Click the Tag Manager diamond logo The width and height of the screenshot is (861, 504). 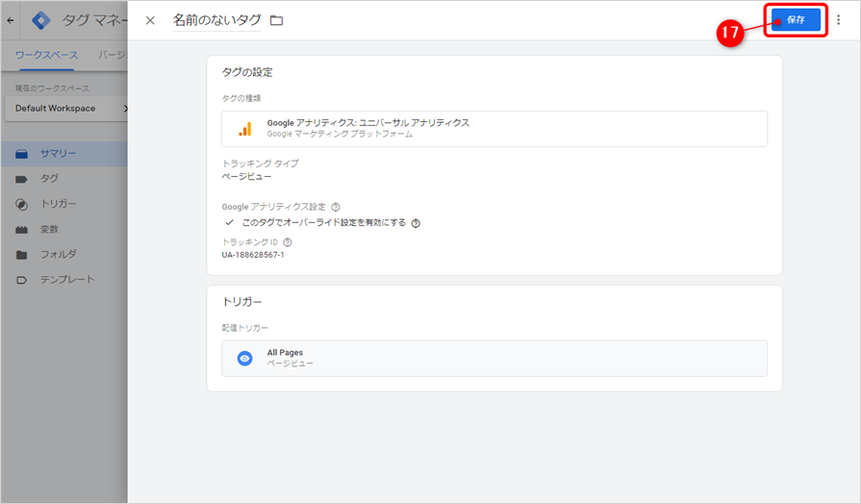click(x=41, y=20)
